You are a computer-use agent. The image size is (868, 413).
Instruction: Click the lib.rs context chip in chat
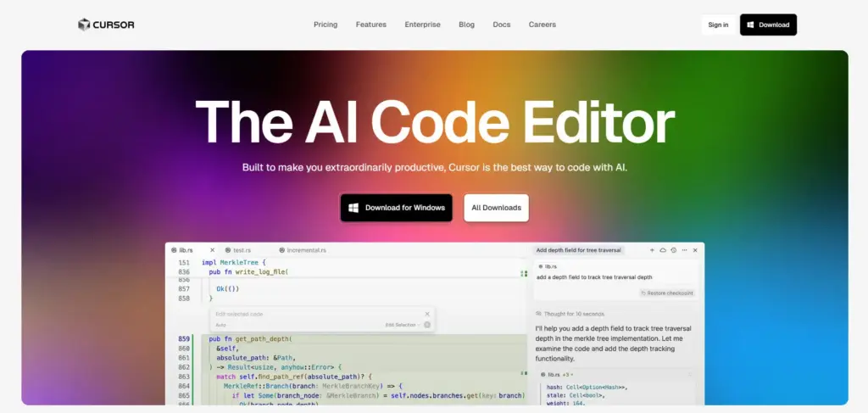tap(550, 266)
